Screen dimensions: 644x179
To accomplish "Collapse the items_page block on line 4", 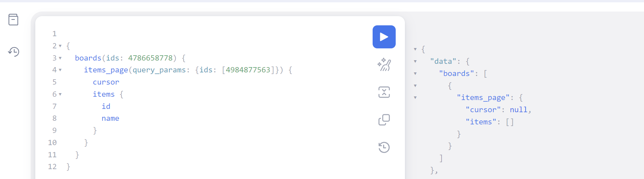I will tap(60, 70).
